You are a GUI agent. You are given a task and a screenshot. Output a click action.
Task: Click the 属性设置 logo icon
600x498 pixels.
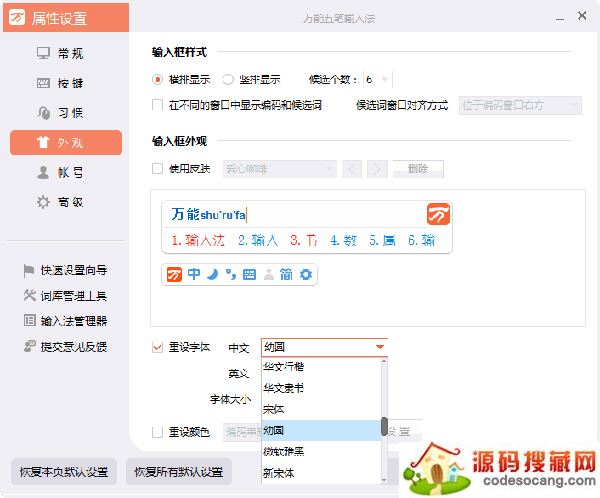coord(17,18)
